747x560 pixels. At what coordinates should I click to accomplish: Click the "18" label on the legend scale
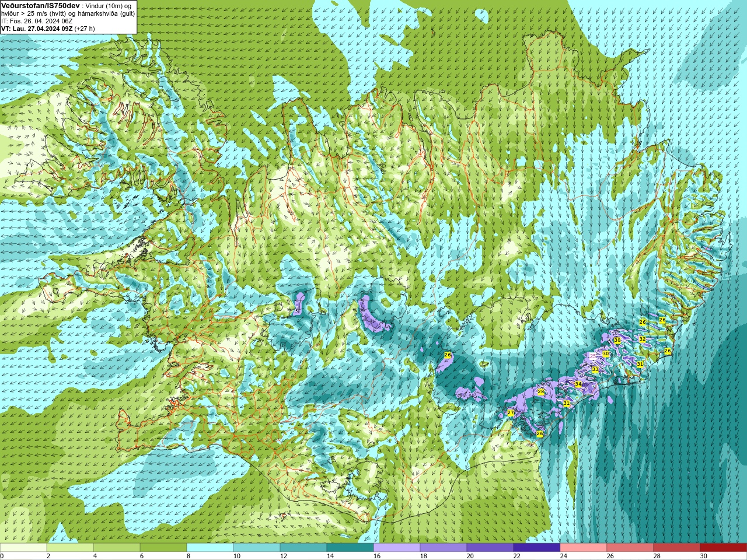pos(424,556)
